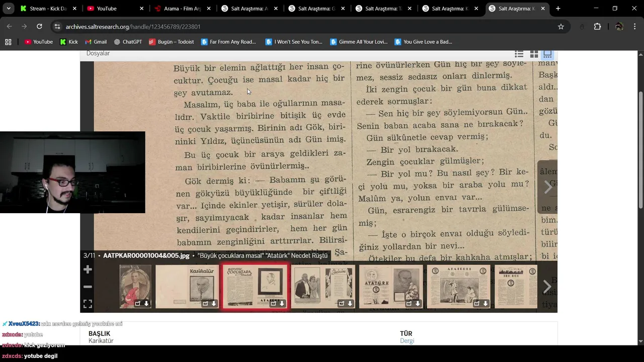The width and height of the screenshot is (644, 362).
Task: Go forward in browser history
Action: coord(24,27)
